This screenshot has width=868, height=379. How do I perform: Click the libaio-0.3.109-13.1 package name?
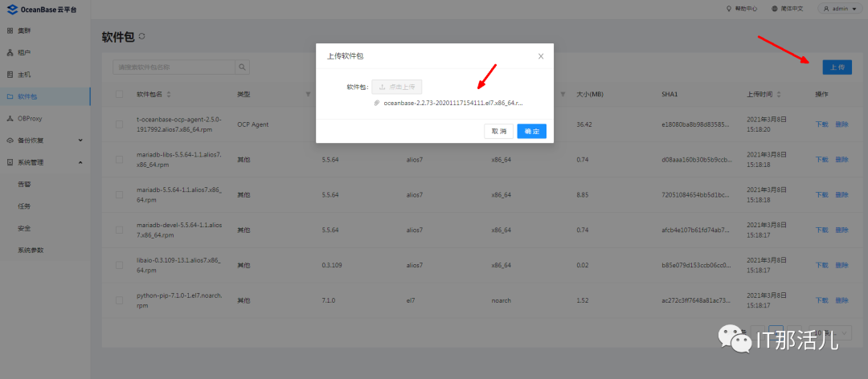coord(178,266)
